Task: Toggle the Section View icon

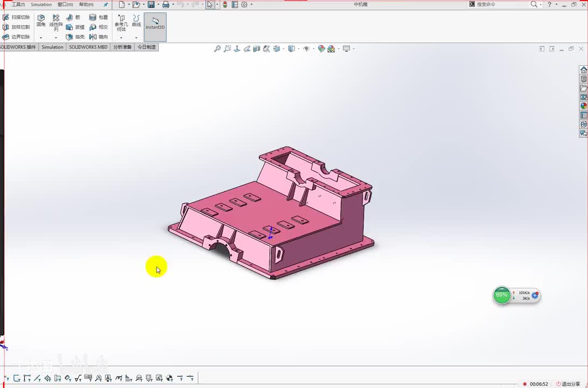Action: [256, 48]
